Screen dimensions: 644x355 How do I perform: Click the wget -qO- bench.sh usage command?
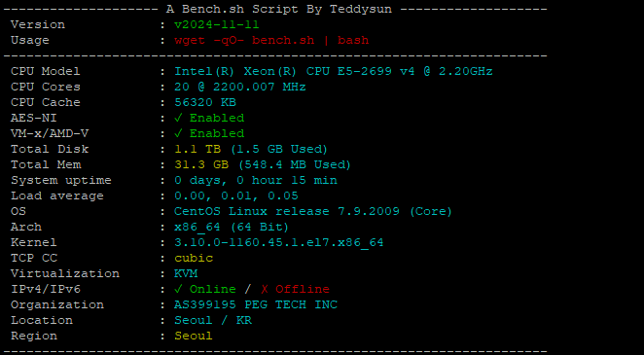click(x=271, y=40)
